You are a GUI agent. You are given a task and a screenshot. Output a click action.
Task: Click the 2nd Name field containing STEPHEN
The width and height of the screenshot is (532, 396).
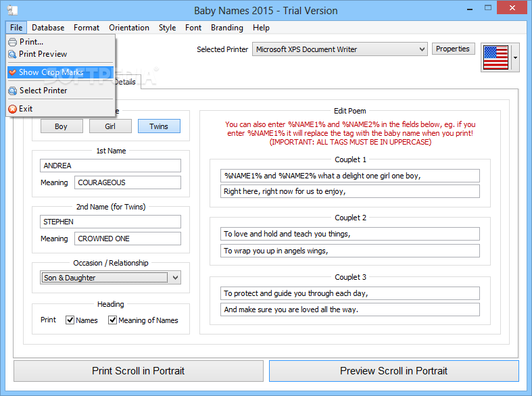coord(110,222)
